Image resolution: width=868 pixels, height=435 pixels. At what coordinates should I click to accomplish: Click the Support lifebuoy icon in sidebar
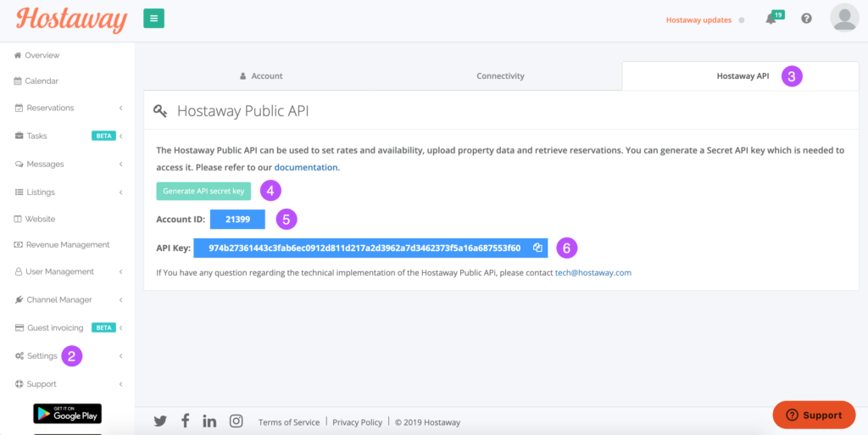(x=19, y=384)
